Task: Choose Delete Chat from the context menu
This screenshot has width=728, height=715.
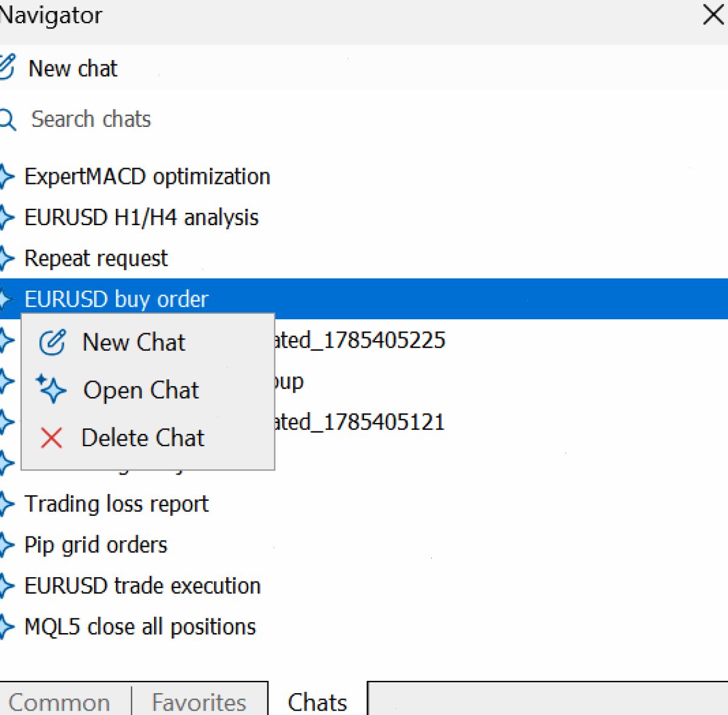Action: pos(147,438)
